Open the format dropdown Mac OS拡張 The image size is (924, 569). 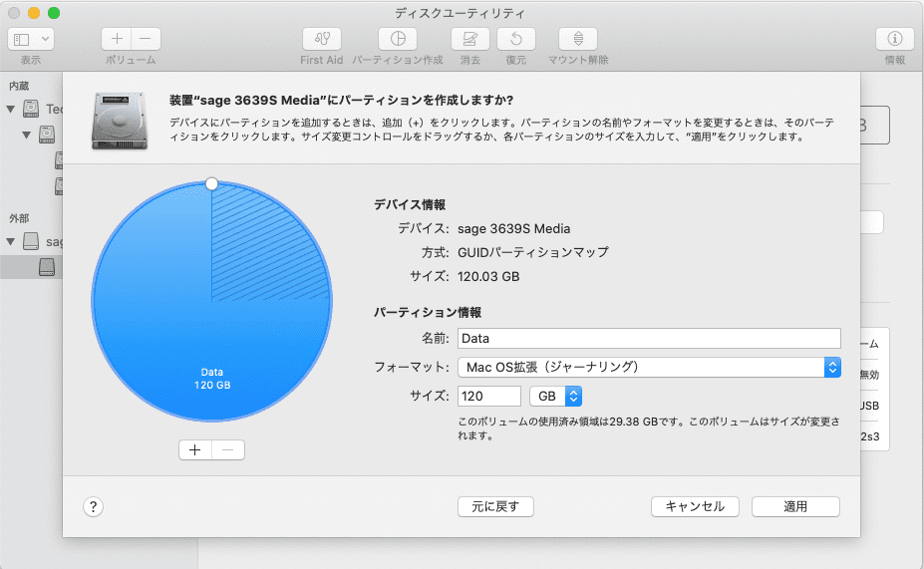(649, 367)
